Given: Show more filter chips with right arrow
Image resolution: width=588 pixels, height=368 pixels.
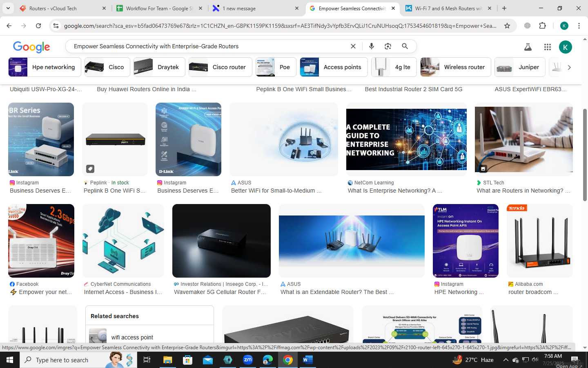Looking at the screenshot, I should coord(569,67).
